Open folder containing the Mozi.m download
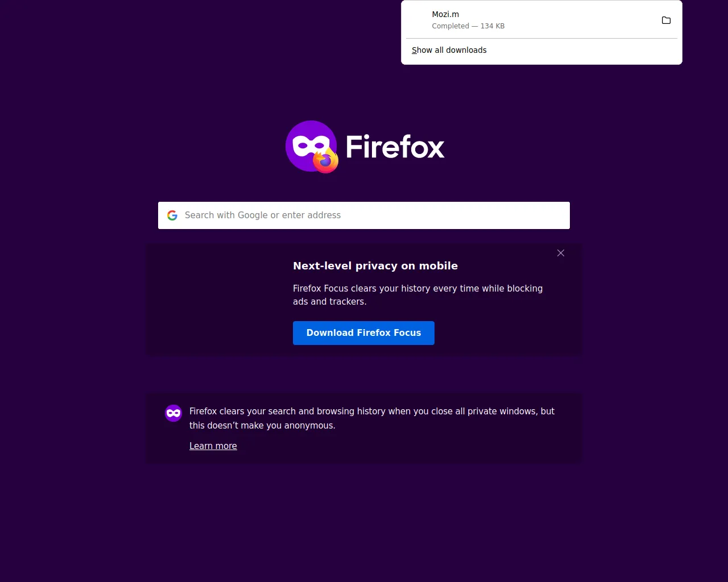The width and height of the screenshot is (728, 582). coord(666,20)
